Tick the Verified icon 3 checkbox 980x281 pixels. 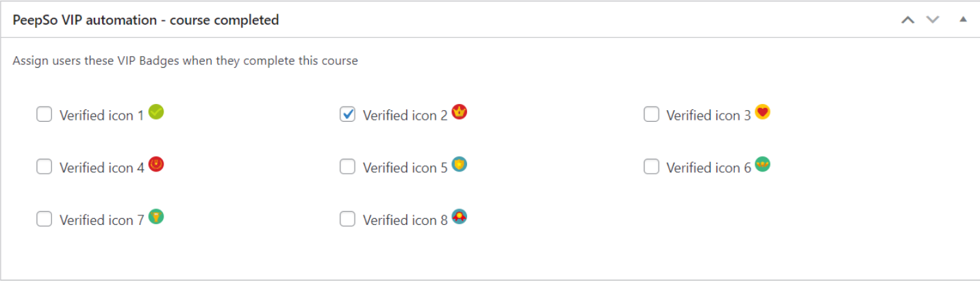tap(651, 114)
